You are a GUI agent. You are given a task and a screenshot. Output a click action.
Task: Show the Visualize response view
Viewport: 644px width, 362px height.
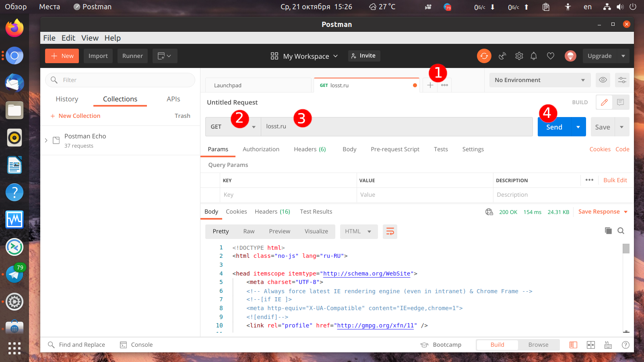316,231
